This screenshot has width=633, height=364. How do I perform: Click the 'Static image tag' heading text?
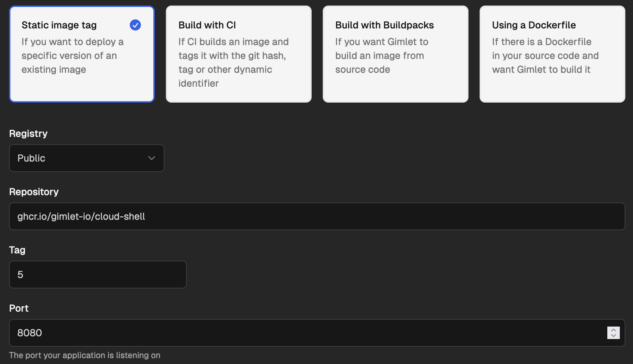59,25
